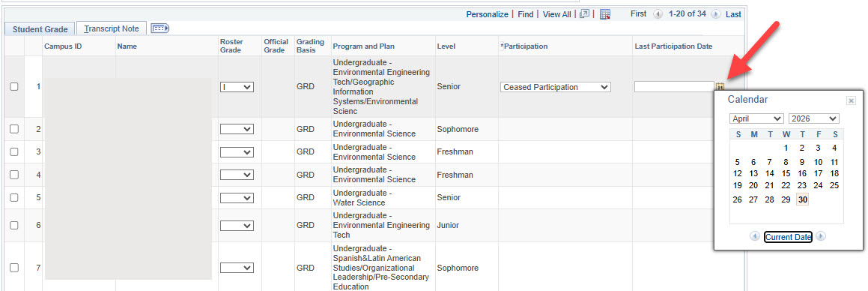The image size is (868, 291).
Task: Open Roster Grade dropdown in row 2
Action: click(237, 129)
